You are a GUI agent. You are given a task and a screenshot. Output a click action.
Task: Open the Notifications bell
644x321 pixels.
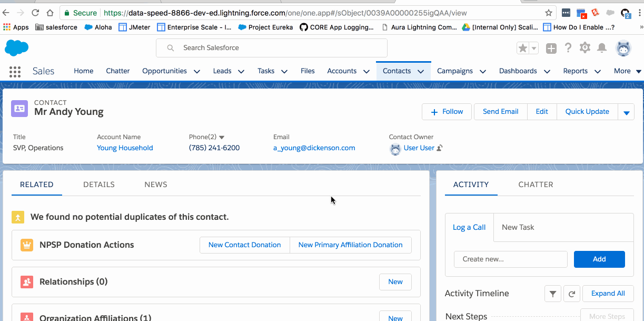pos(602,48)
